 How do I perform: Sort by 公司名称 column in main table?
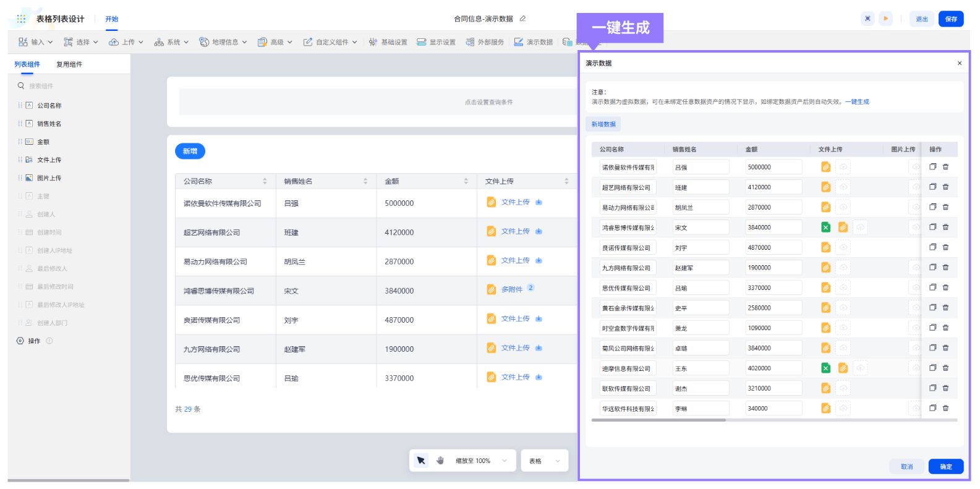click(265, 181)
